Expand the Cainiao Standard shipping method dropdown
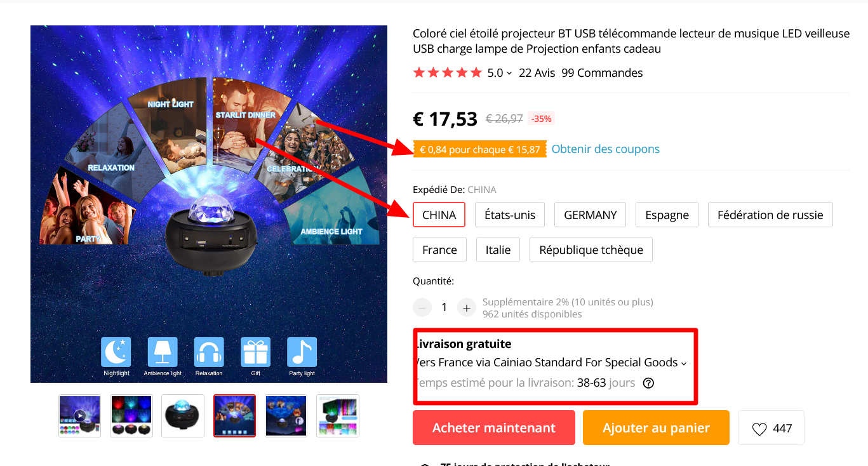Viewport: 868px width, 466px height. [x=684, y=363]
